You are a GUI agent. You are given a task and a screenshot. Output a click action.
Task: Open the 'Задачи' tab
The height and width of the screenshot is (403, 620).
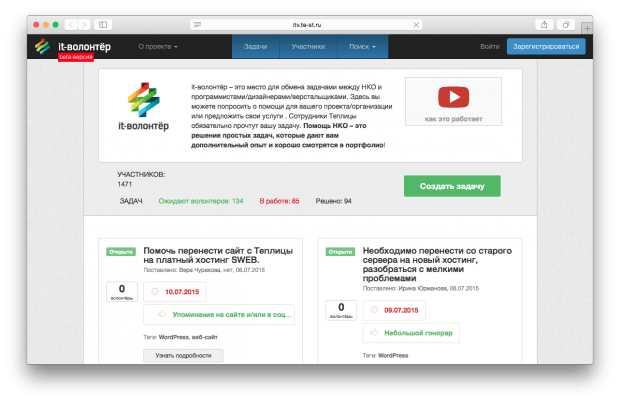coord(255,46)
